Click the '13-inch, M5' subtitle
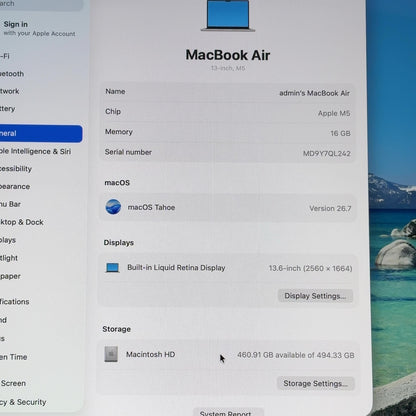Screen dimensions: 416x416 (228, 68)
